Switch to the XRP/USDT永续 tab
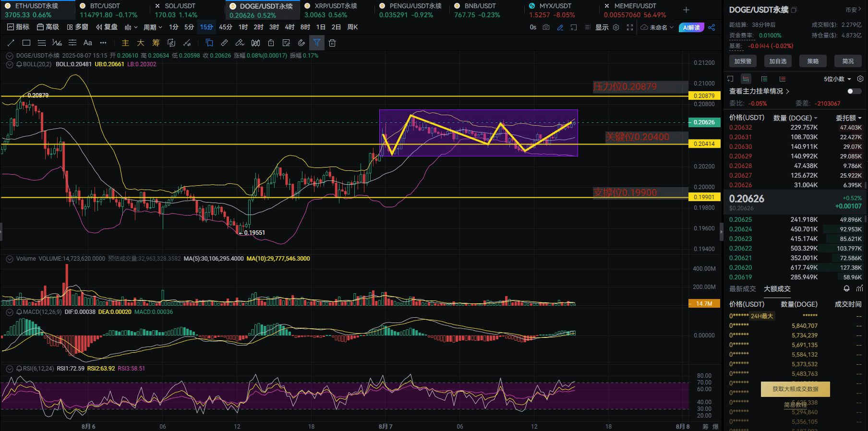 [337, 10]
